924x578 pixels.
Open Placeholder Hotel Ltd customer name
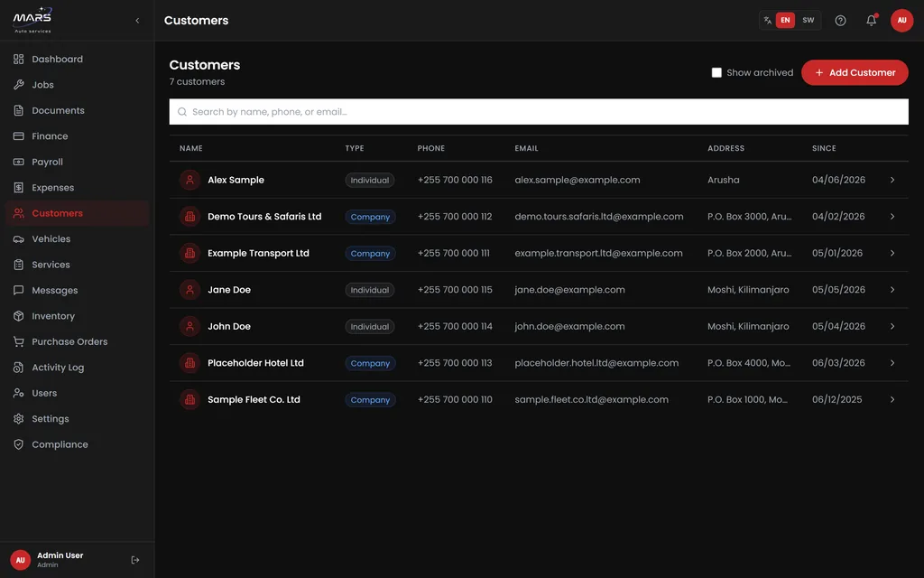pyautogui.click(x=255, y=363)
